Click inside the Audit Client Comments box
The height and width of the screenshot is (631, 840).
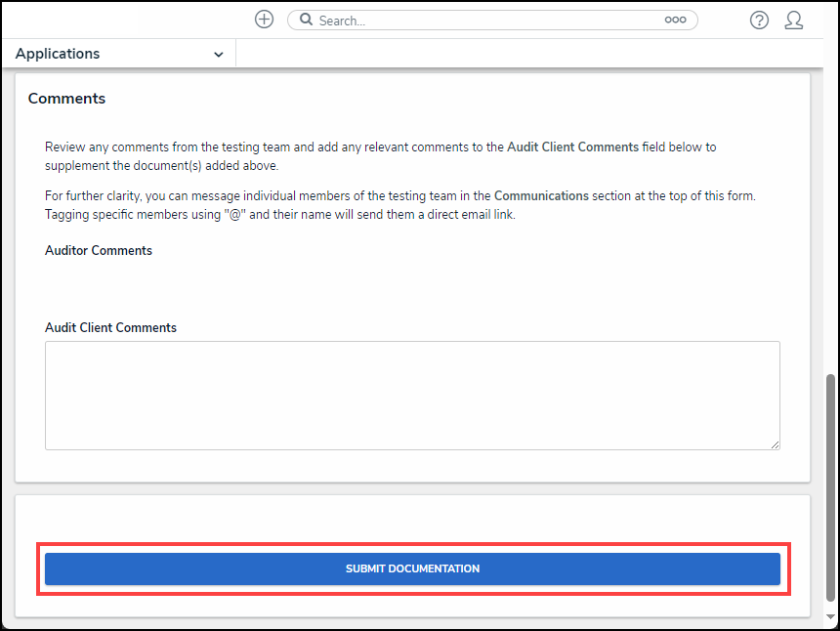(x=411, y=395)
